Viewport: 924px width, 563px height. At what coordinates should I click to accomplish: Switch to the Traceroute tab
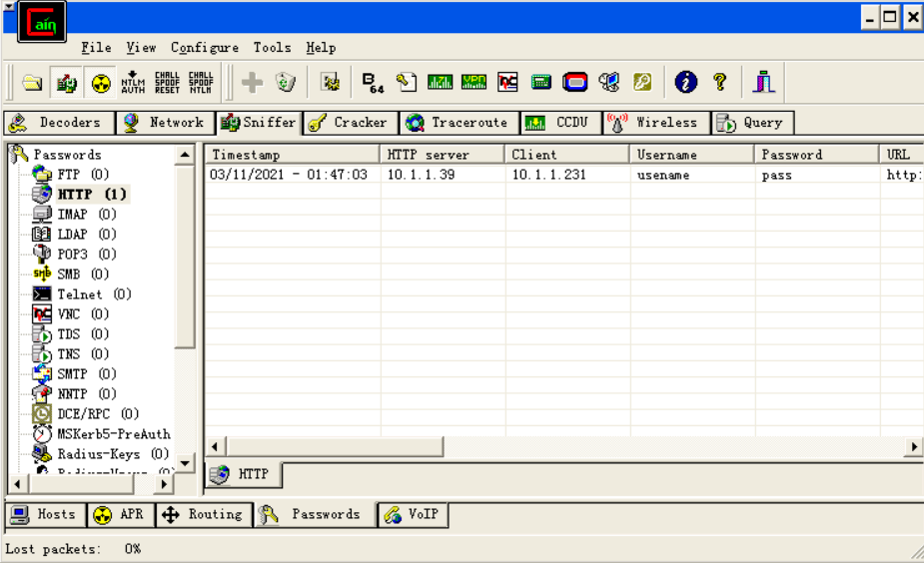click(460, 123)
